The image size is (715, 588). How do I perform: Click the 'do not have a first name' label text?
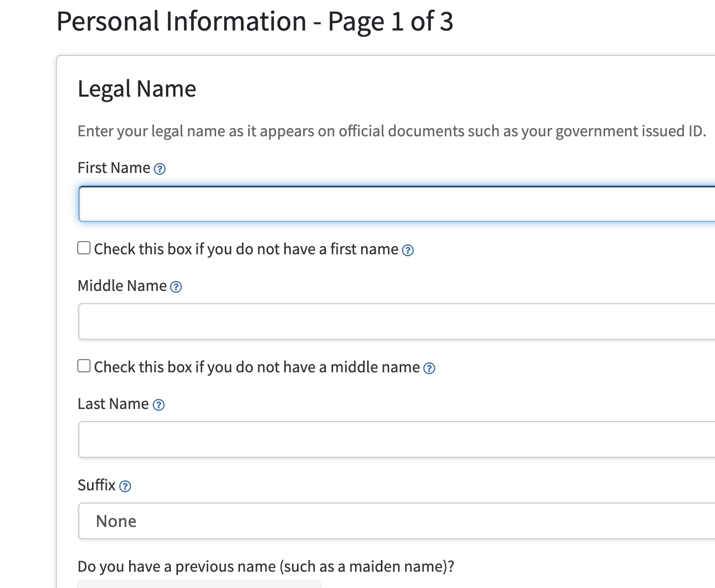pyautogui.click(x=246, y=249)
